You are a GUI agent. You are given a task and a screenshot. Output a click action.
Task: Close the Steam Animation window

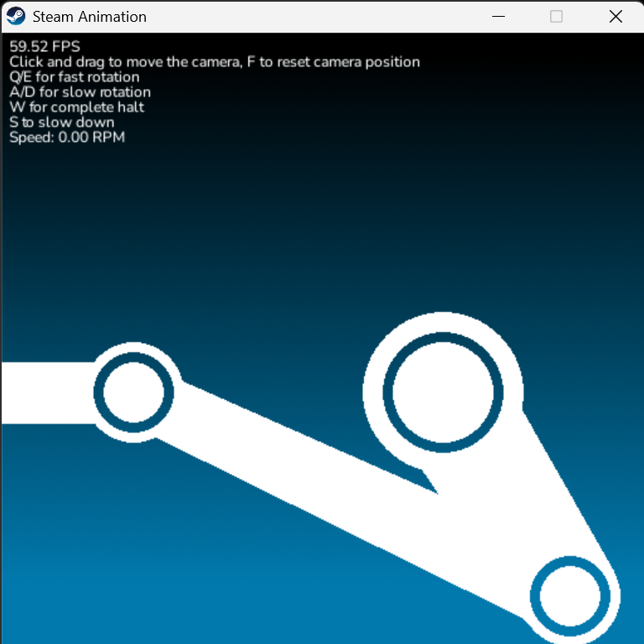(615, 17)
